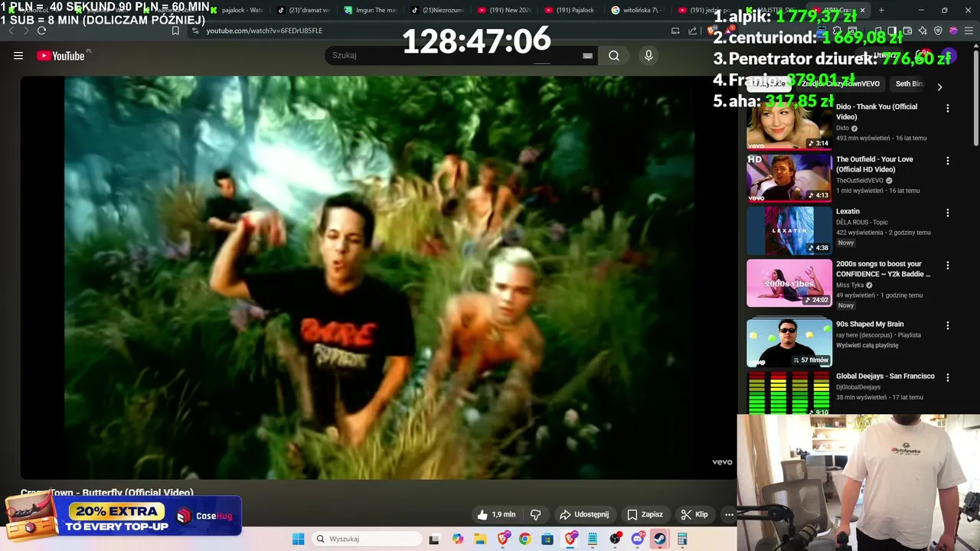
Task: Select the Seth Bin chip filter
Action: [x=909, y=83]
